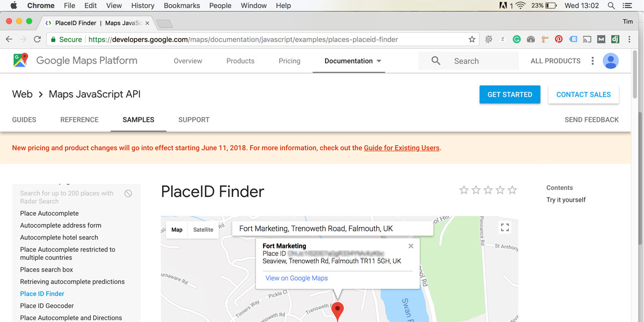This screenshot has width=644, height=322.
Task: Open the Guide for Existing Users link
Action: coord(401,148)
